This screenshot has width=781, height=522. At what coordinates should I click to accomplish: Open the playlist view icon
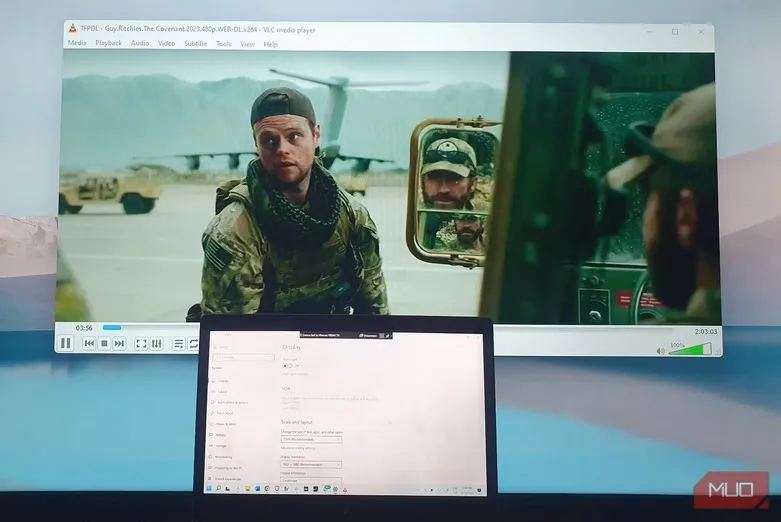point(178,343)
